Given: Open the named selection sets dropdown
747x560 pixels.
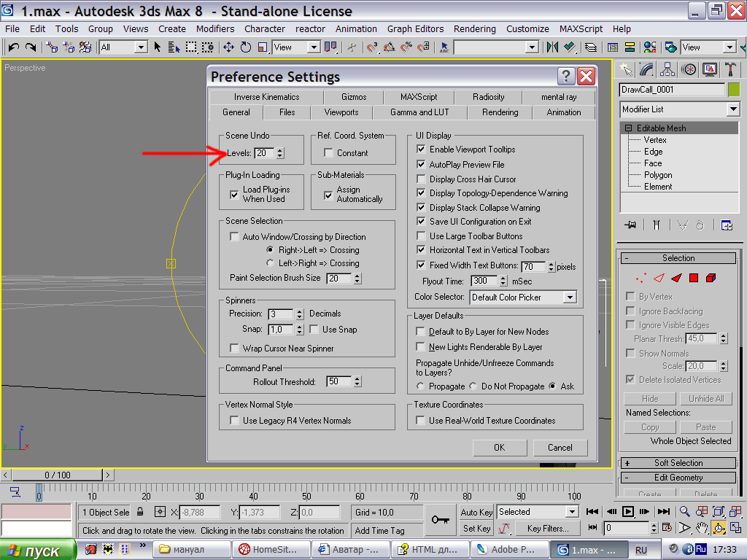Looking at the screenshot, I should 533,47.
